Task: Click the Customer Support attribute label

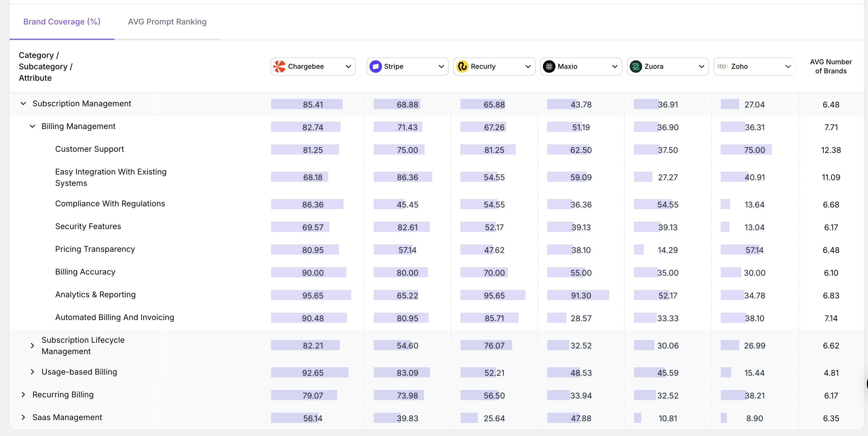Action: tap(89, 149)
